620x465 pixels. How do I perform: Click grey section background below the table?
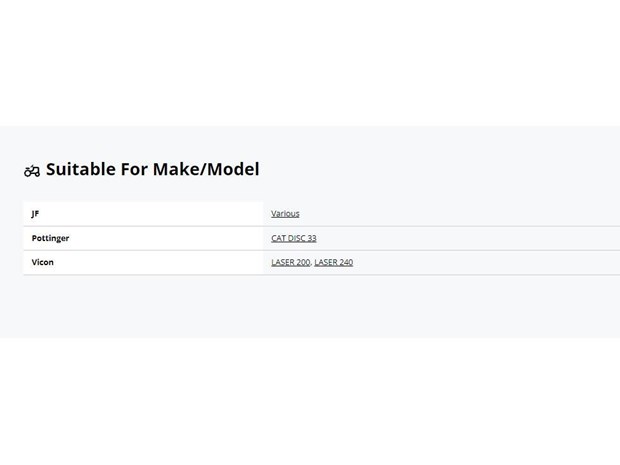tap(310, 306)
